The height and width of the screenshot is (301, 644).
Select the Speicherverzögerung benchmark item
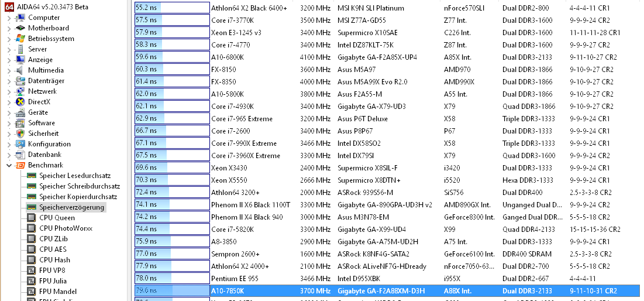(71, 207)
